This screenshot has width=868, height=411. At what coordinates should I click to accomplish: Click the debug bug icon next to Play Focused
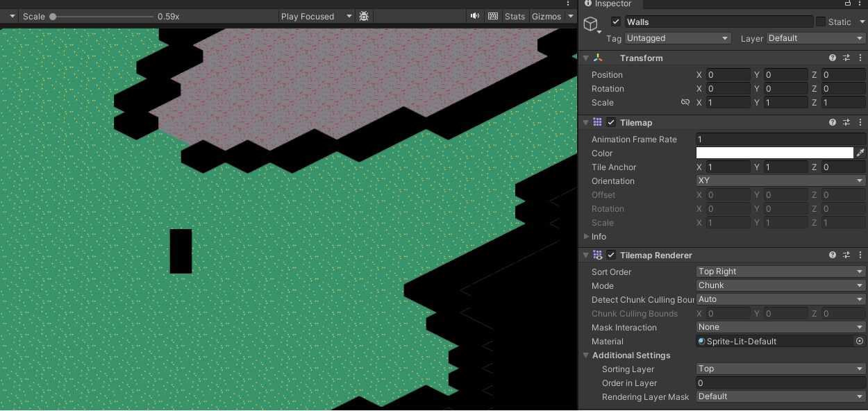(x=364, y=16)
